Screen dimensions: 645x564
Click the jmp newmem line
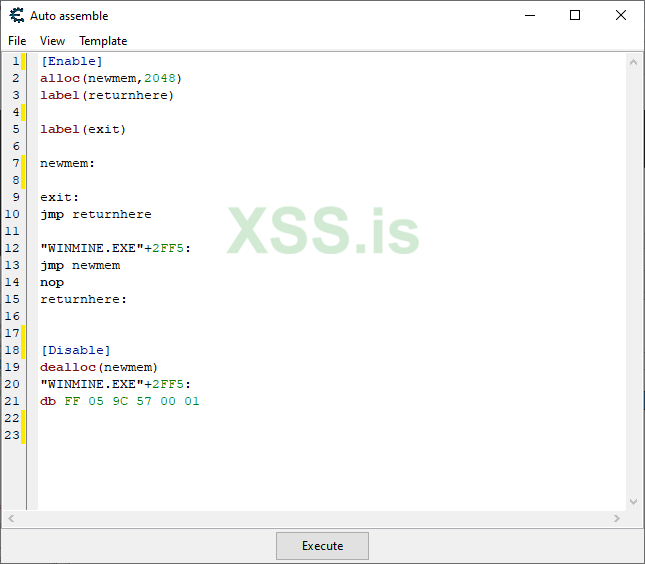click(80, 265)
